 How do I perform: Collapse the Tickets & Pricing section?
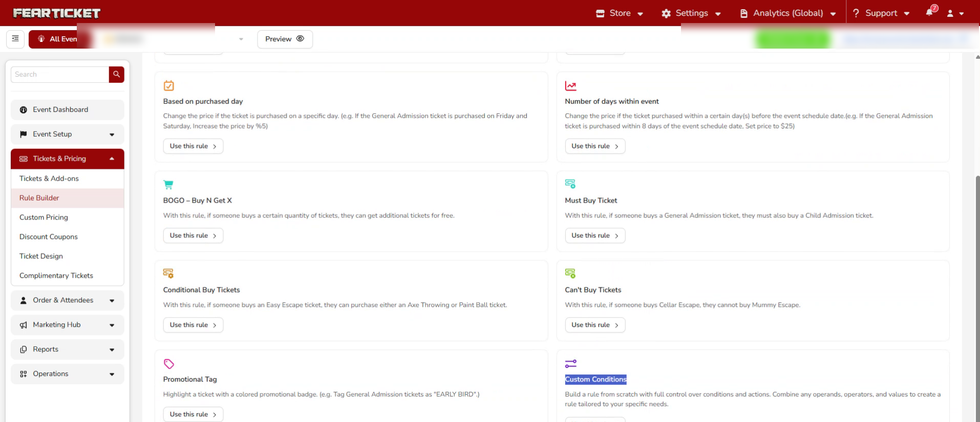(67, 159)
